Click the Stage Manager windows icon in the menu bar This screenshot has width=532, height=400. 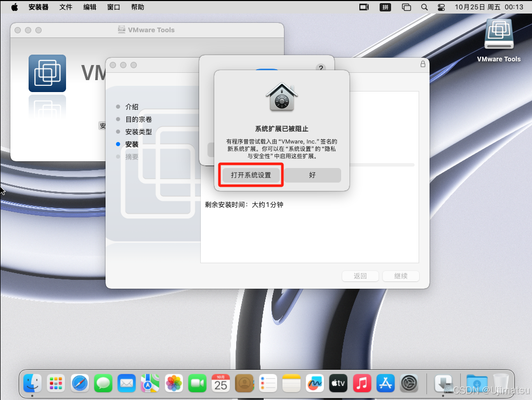click(406, 7)
